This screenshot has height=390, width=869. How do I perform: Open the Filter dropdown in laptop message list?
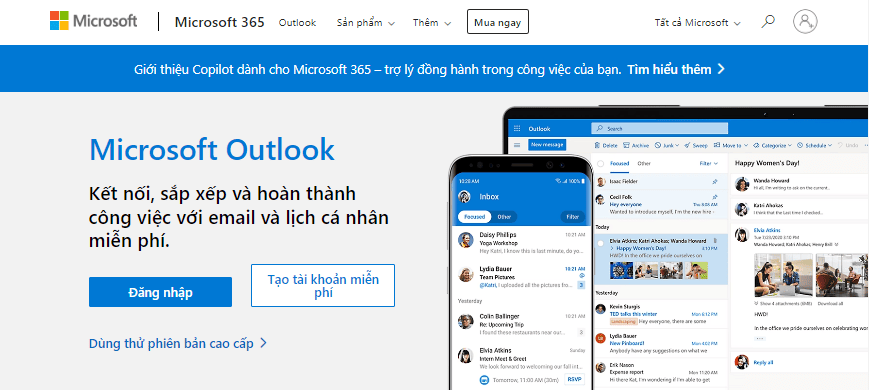(x=708, y=163)
